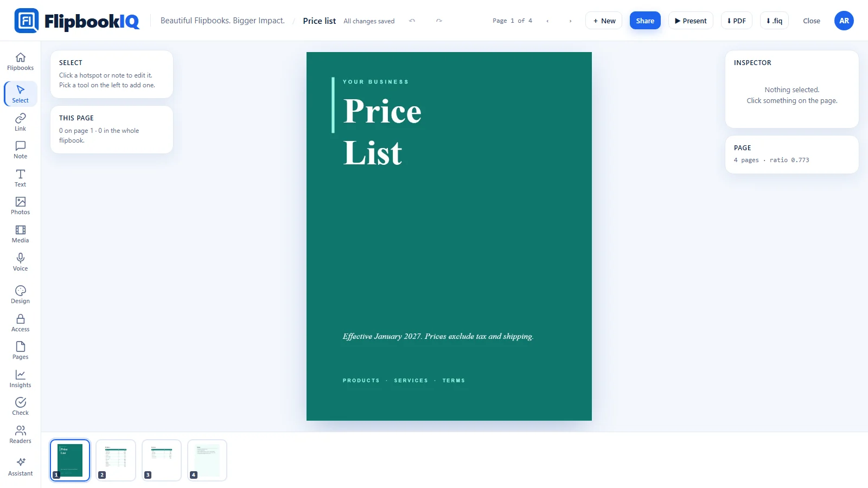Screen dimensions: 868x488
Task: View the Insights chart panel
Action: (x=20, y=379)
